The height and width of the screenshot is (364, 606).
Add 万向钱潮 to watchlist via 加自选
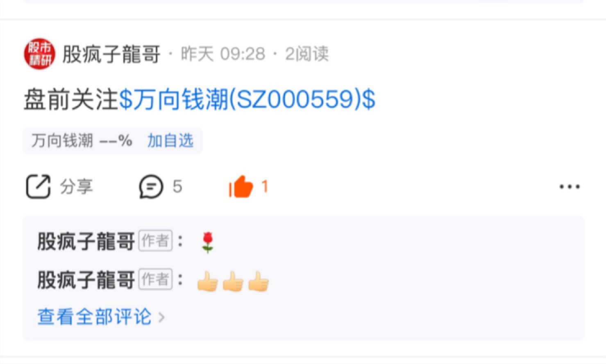click(170, 141)
